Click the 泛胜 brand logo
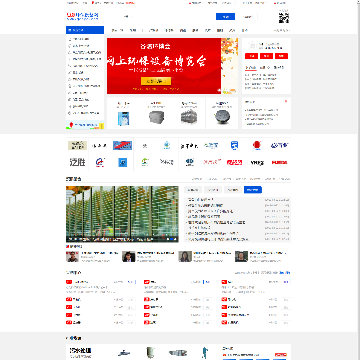The height and width of the screenshot is (360, 360). point(77,162)
